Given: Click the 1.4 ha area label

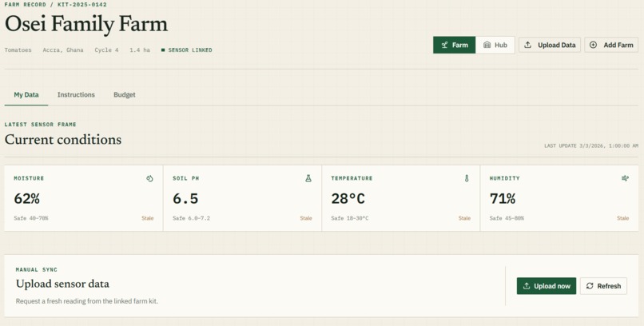Looking at the screenshot, I should pyautogui.click(x=140, y=50).
